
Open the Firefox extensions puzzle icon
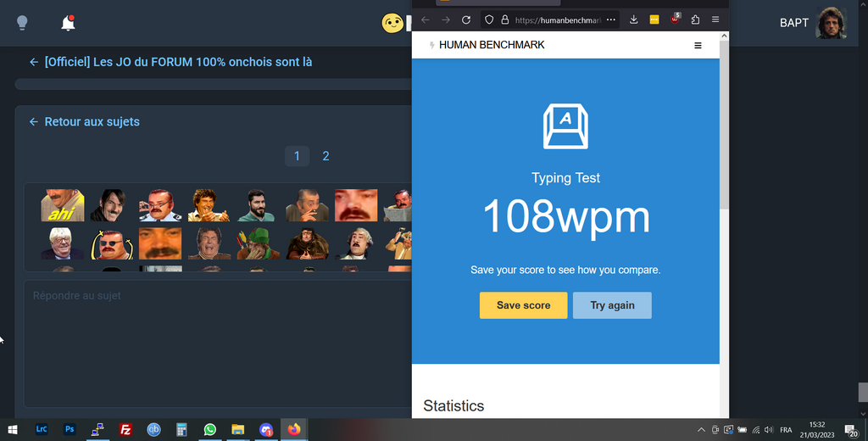click(695, 20)
